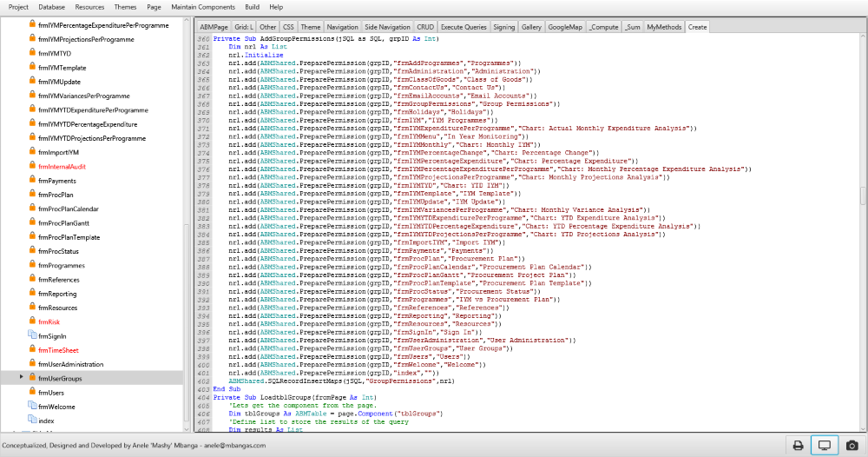The image size is (868, 457).
Task: Switch to the Signing tab
Action: (503, 27)
